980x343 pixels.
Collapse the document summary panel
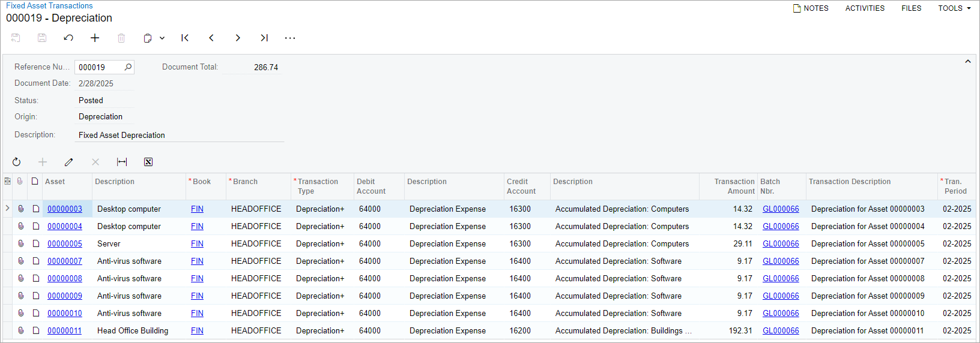point(967,62)
